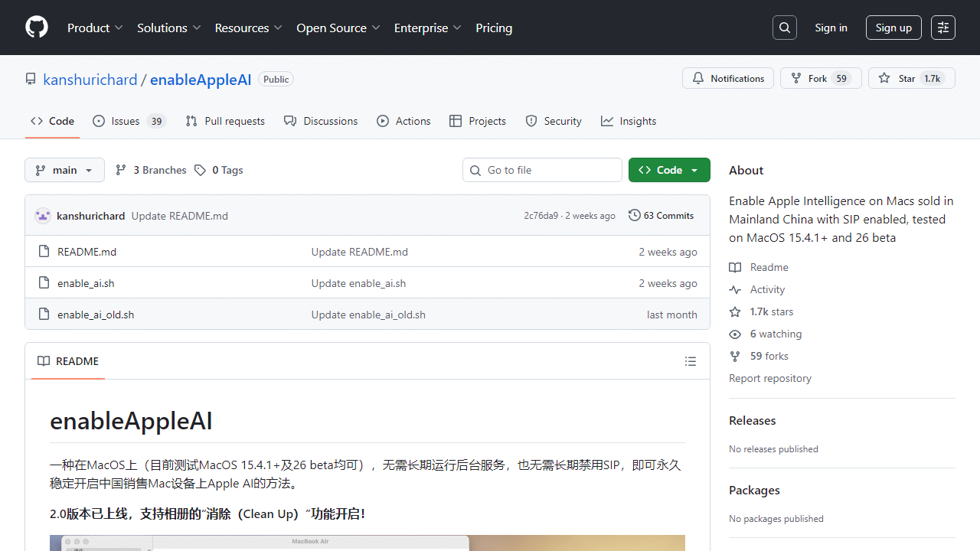980x551 pixels.
Task: Switch to the Pull requests tab
Action: tap(225, 121)
